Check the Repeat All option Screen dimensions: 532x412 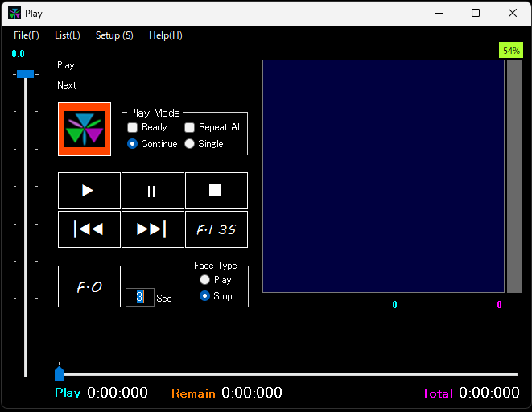tap(190, 127)
